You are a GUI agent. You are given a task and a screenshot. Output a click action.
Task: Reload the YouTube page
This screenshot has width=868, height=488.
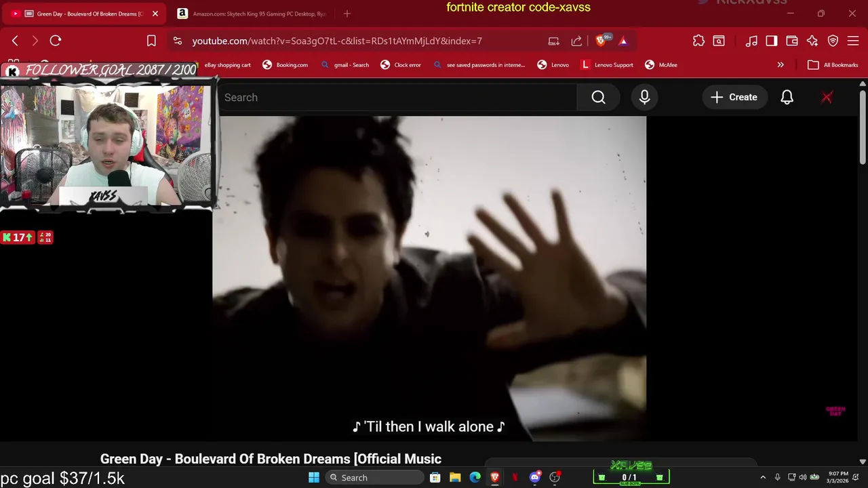click(x=56, y=41)
